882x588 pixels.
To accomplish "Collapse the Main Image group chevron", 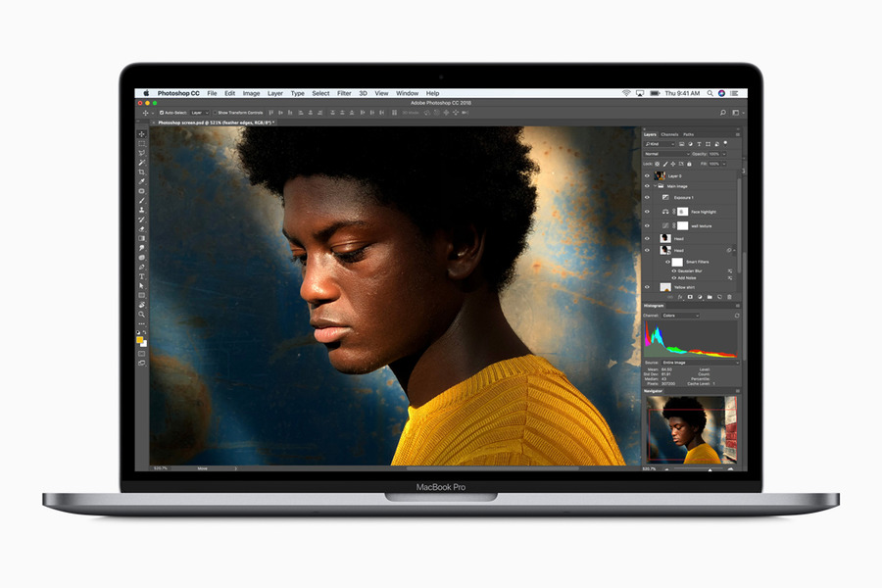I will [655, 186].
